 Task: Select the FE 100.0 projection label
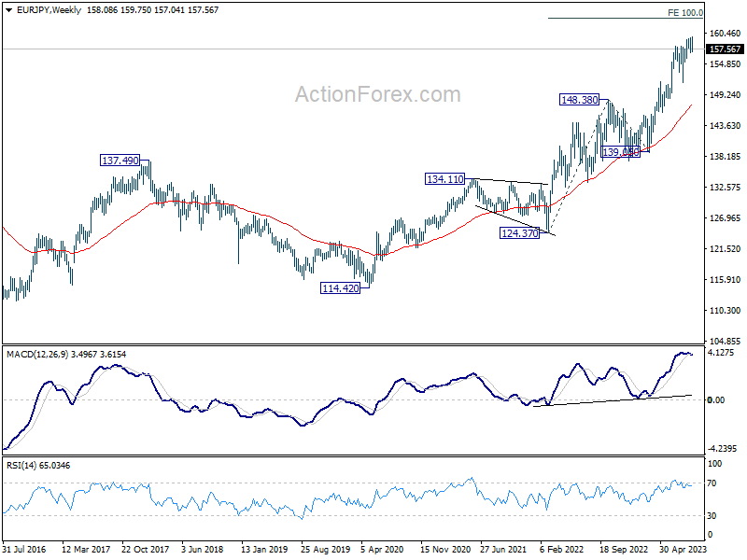(x=684, y=13)
